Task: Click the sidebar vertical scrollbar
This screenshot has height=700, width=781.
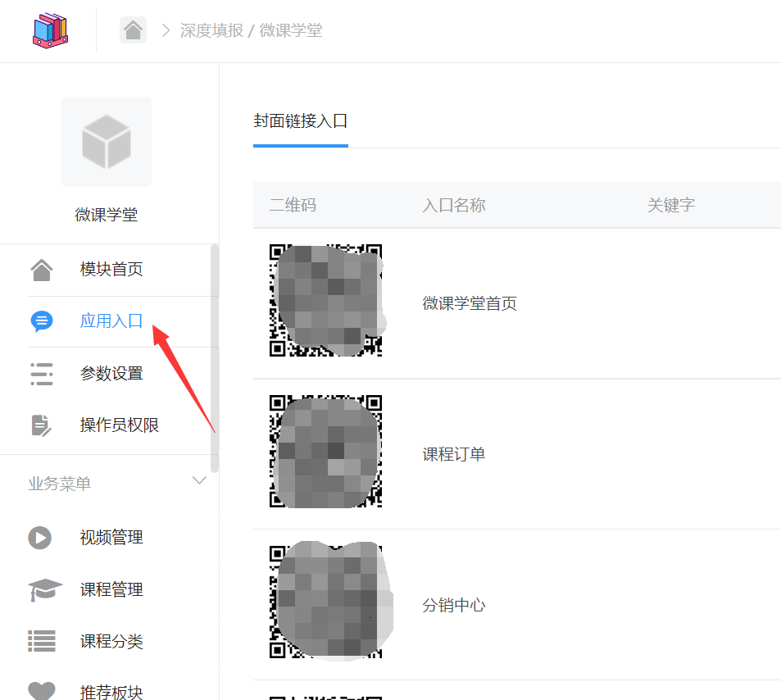Action: (215, 358)
